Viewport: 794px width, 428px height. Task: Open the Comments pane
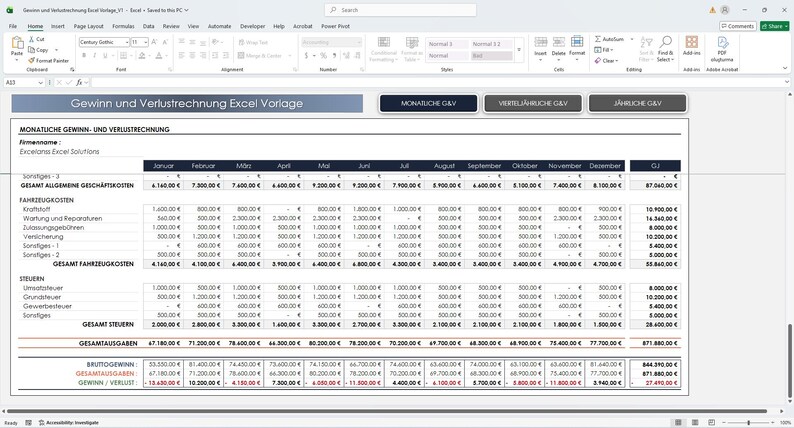click(x=737, y=26)
